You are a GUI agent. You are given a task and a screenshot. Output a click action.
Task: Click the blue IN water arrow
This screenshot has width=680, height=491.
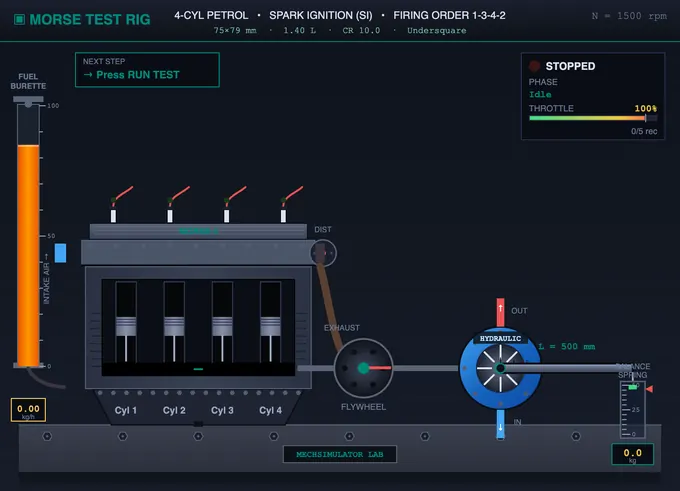tap(500, 425)
